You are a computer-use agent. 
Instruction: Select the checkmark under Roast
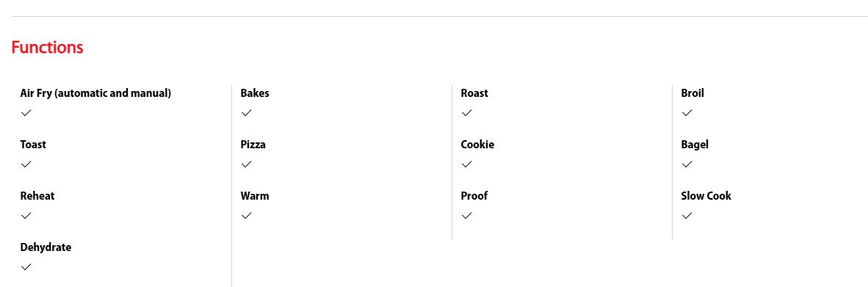(x=466, y=113)
